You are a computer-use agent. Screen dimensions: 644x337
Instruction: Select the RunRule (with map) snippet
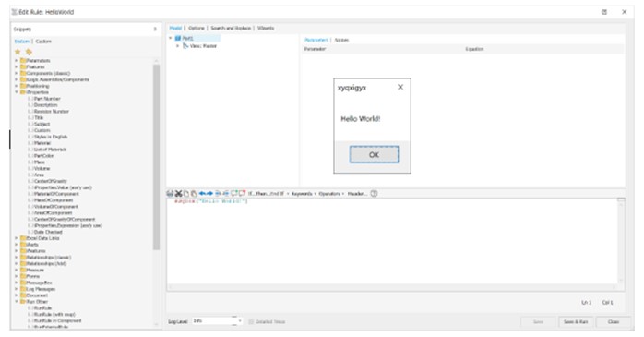pyautogui.click(x=54, y=315)
